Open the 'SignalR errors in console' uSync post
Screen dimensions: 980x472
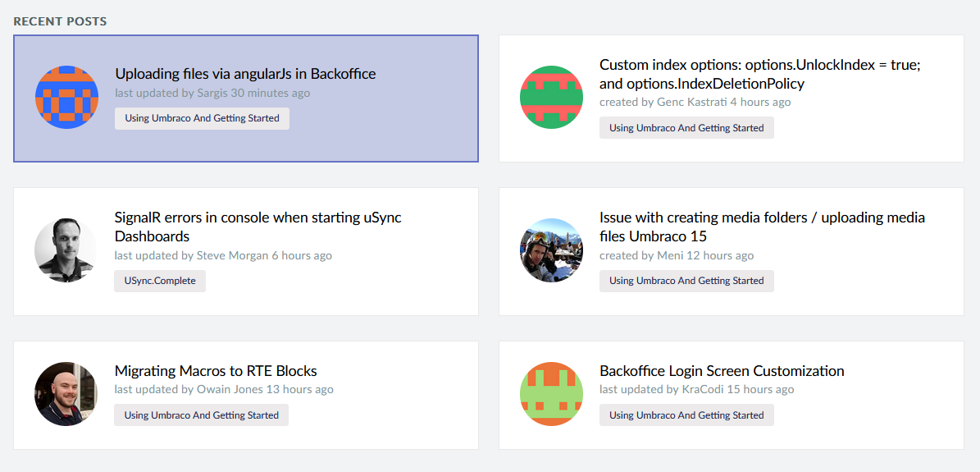[258, 227]
